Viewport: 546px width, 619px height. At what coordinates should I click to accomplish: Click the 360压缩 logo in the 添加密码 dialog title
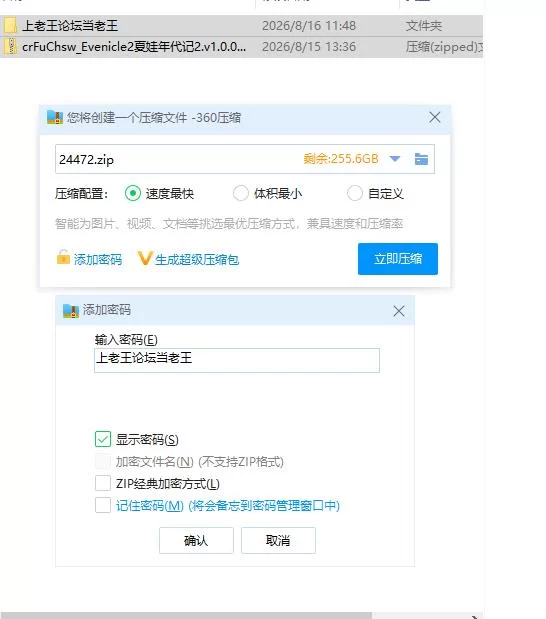click(71, 311)
